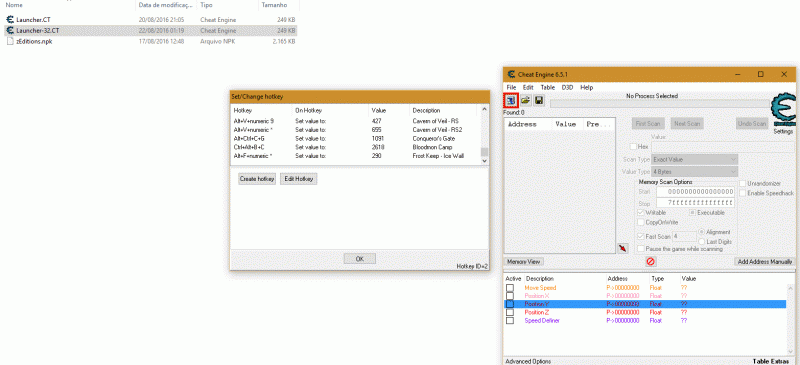Open the Value Type dropdown
Image resolution: width=800 pixels, height=365 pixels.
click(x=694, y=172)
